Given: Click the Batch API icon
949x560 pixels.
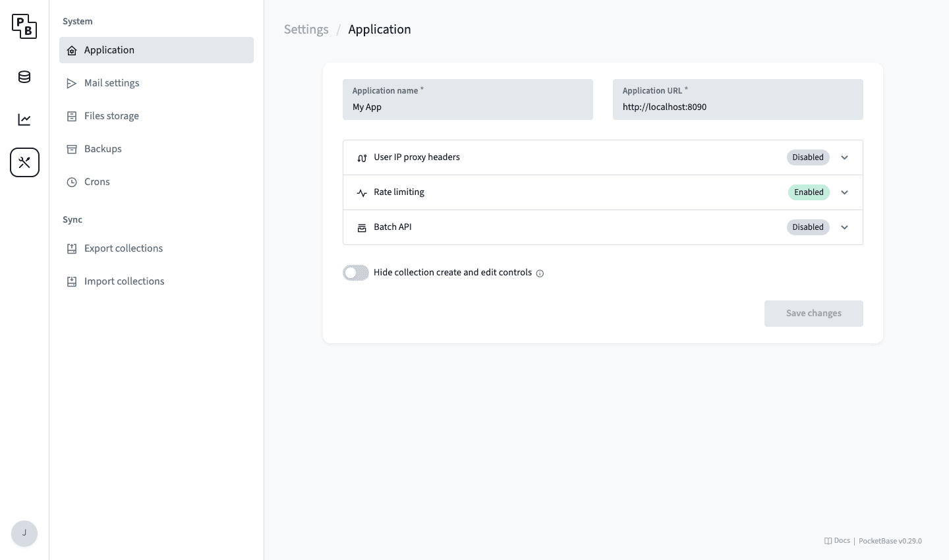Looking at the screenshot, I should tap(362, 228).
